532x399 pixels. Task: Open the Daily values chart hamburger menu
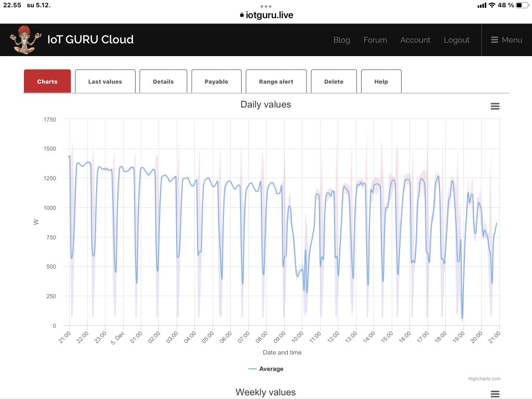(495, 106)
